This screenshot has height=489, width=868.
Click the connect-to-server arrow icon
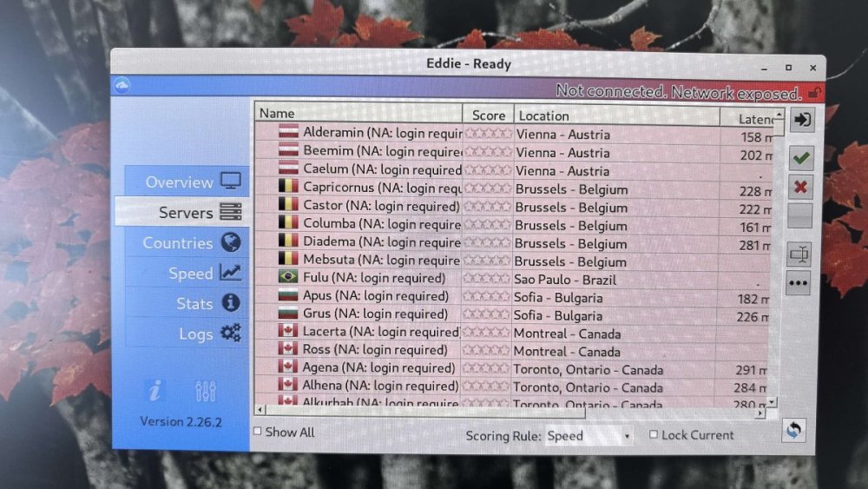point(802,120)
